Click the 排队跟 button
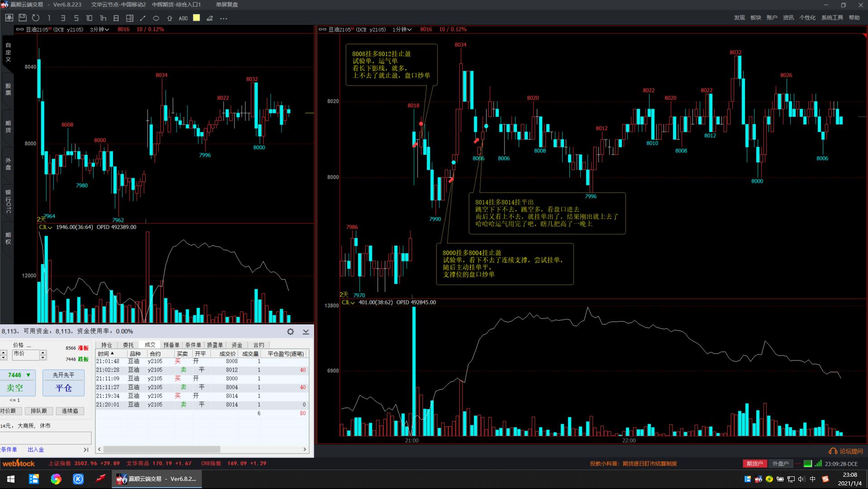 [39, 411]
